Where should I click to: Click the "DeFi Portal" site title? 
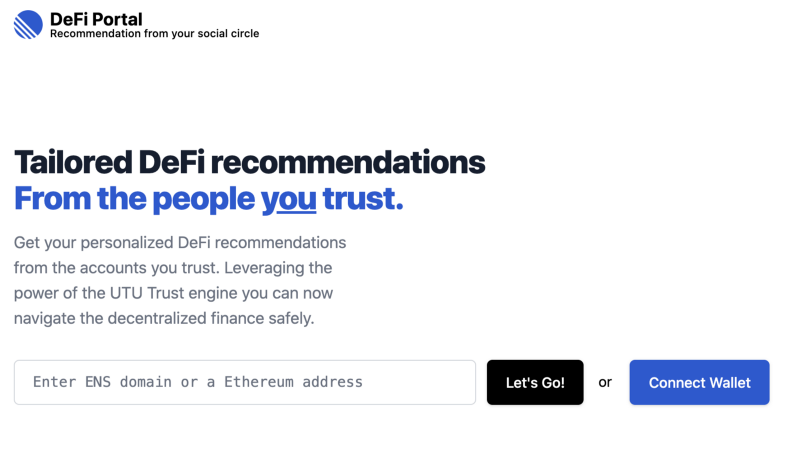96,18
